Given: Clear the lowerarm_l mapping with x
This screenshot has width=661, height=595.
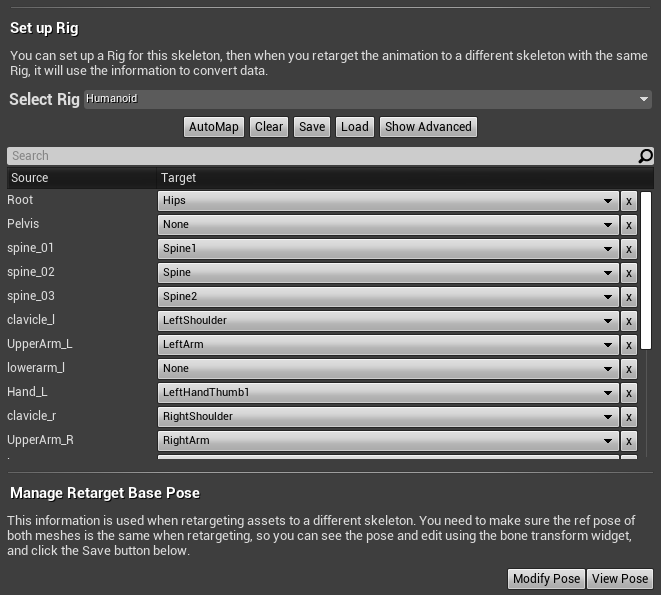Looking at the screenshot, I should [629, 369].
